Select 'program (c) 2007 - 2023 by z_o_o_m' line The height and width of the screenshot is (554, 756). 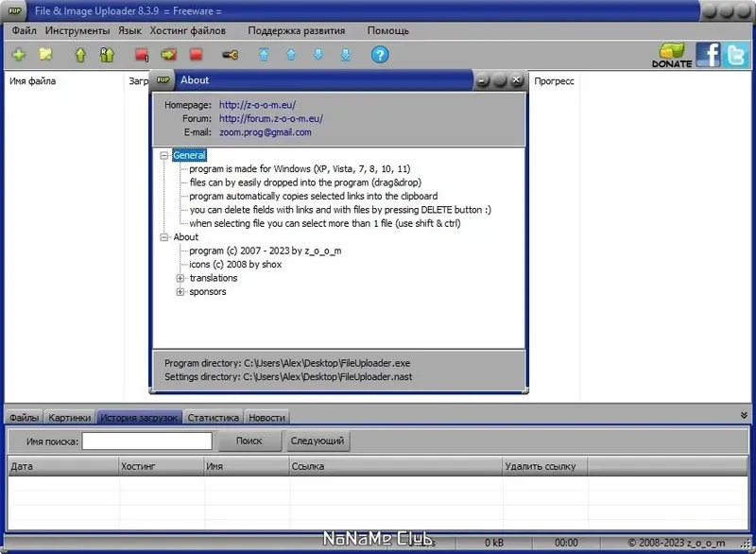tap(266, 251)
